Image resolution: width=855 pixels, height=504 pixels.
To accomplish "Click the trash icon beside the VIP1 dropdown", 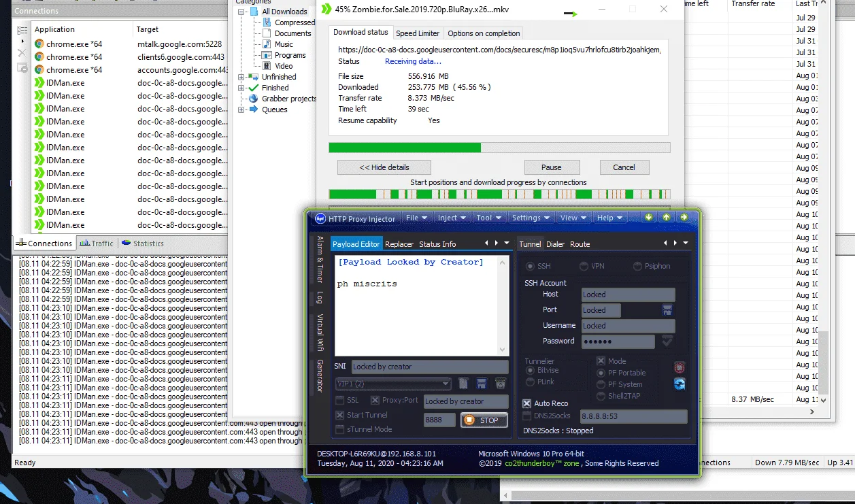I will pyautogui.click(x=500, y=384).
